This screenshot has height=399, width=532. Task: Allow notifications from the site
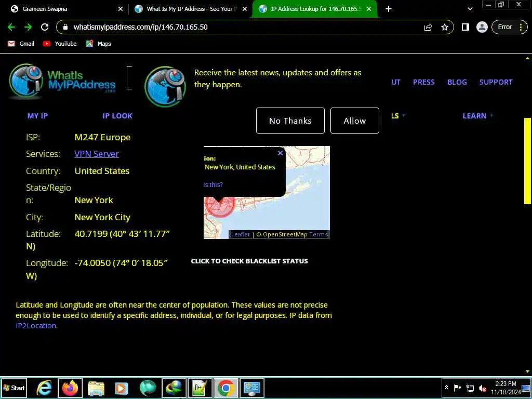(x=354, y=121)
